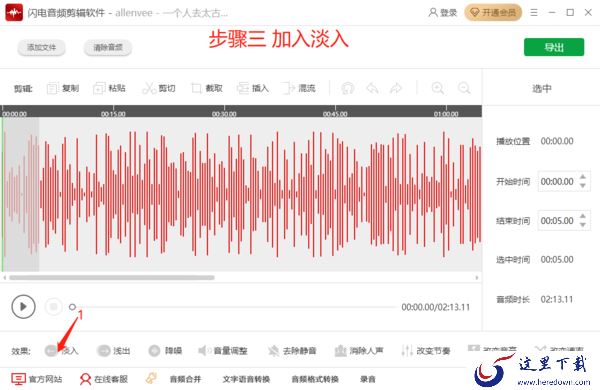Zoom out of the waveform

click(x=464, y=88)
